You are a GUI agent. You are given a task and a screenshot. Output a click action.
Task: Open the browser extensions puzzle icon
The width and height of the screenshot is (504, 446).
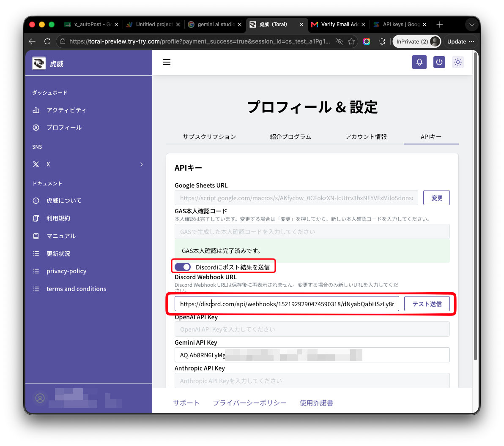pos(382,41)
